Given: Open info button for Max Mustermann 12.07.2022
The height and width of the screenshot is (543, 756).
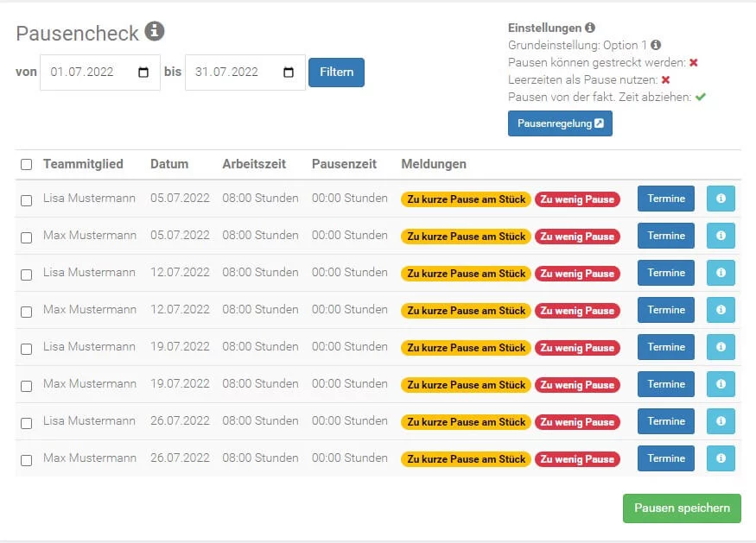Looking at the screenshot, I should click(x=721, y=310).
